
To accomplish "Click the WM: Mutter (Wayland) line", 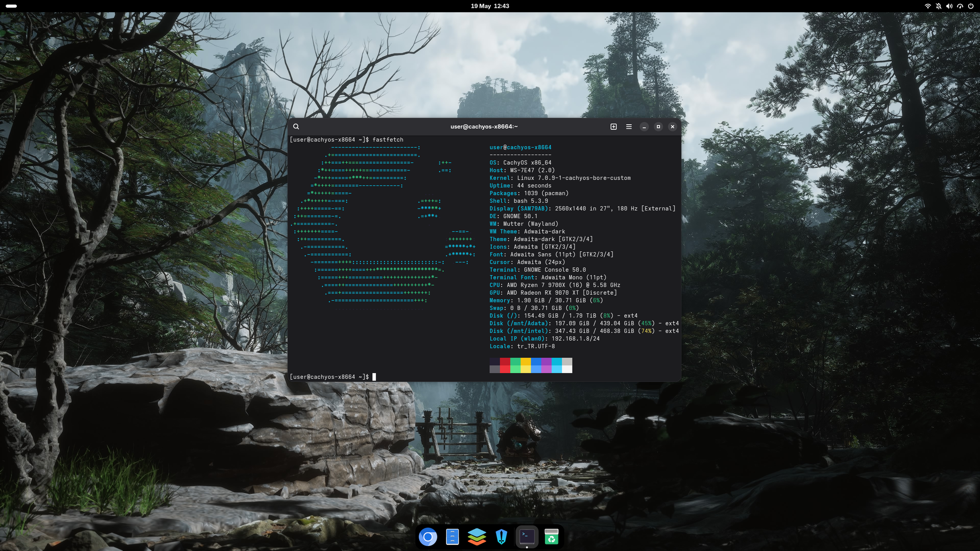I will pos(524,224).
